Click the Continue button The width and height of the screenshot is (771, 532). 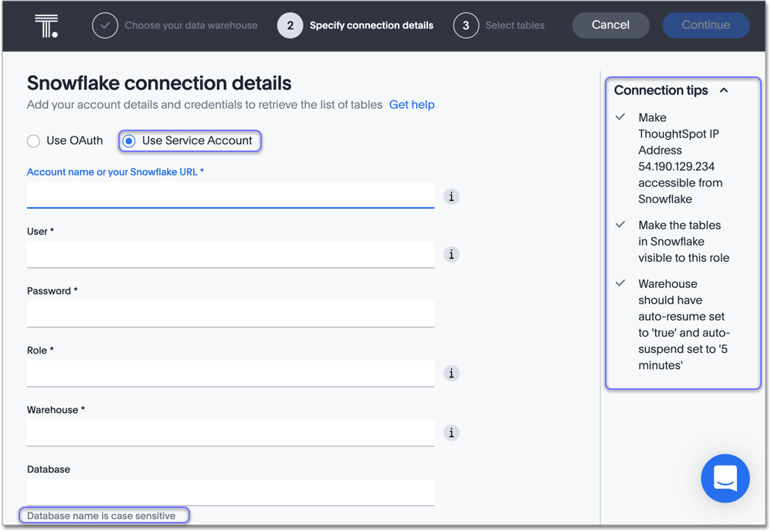tap(705, 25)
